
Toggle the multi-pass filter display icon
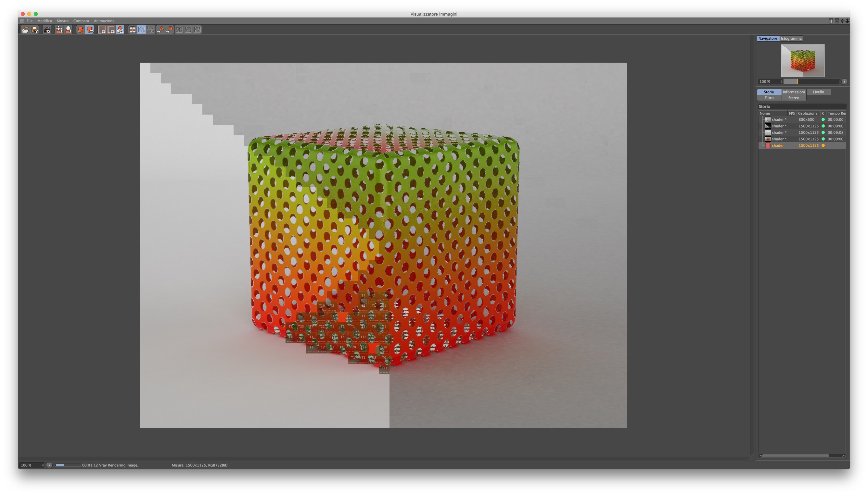click(120, 30)
